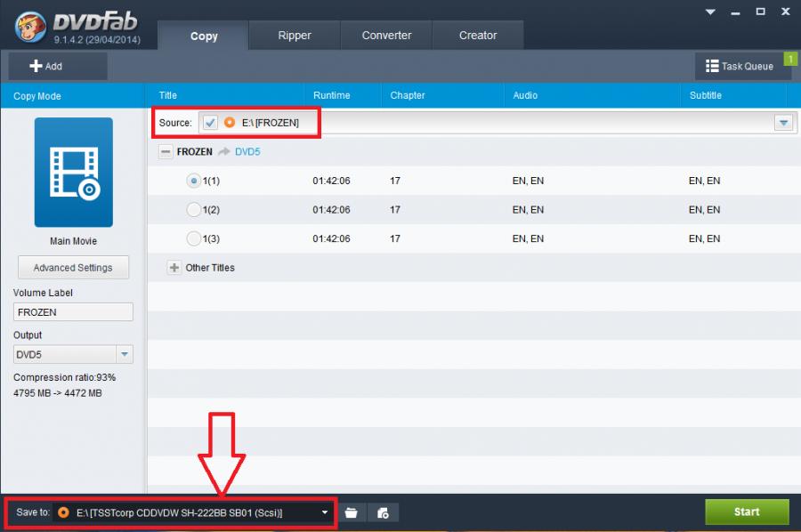Open the Source dropdown arrow

click(783, 123)
